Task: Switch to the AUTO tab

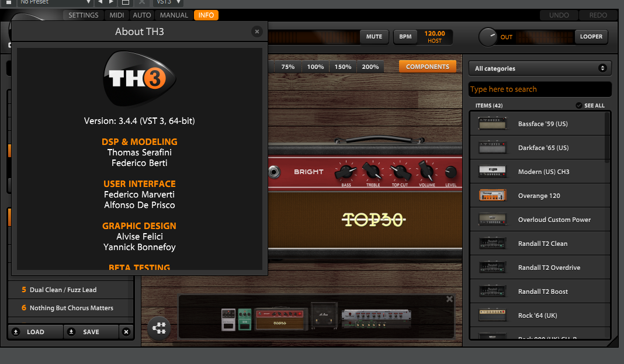Action: coord(141,15)
